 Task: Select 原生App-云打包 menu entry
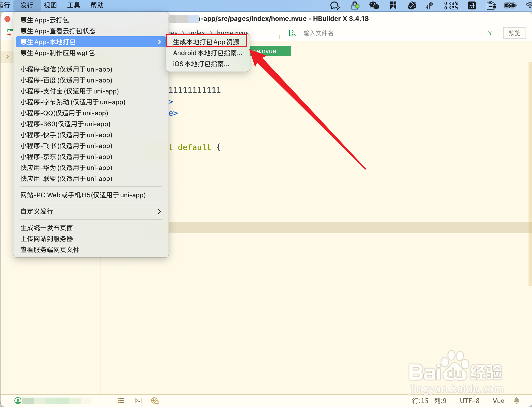pyautogui.click(x=91, y=20)
